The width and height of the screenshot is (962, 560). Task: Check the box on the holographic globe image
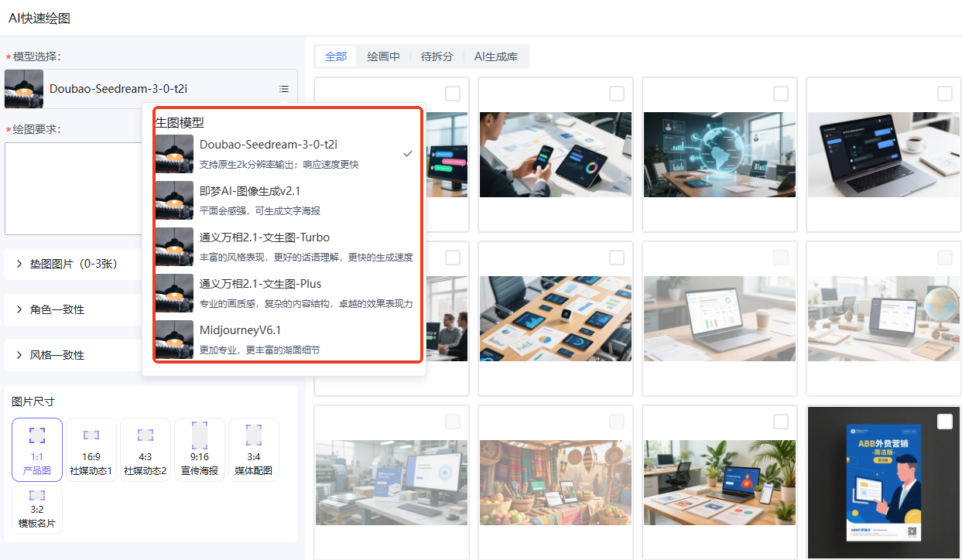(780, 94)
